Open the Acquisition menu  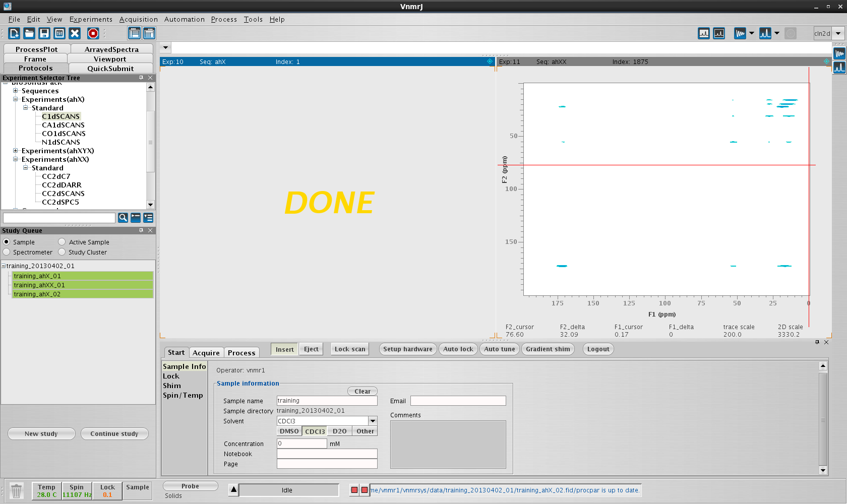pos(138,19)
